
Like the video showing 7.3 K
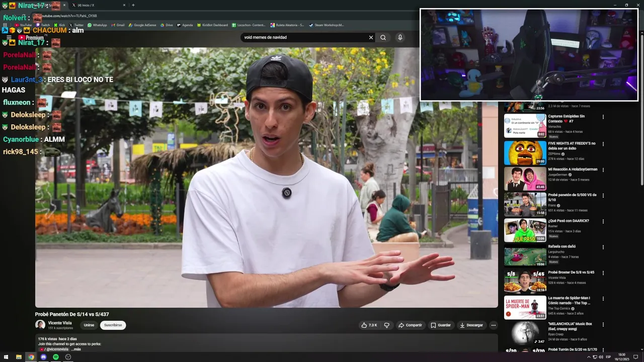pyautogui.click(x=369, y=325)
